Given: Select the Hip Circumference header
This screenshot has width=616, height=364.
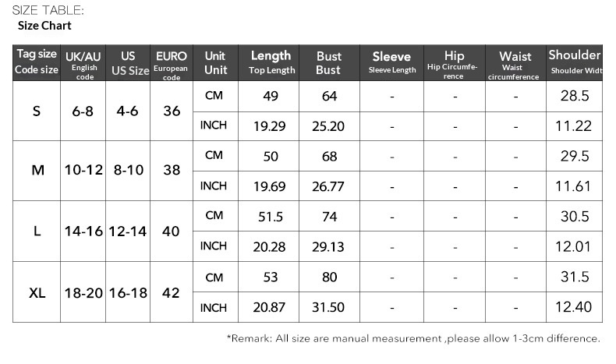Looking at the screenshot, I should click(x=454, y=62).
